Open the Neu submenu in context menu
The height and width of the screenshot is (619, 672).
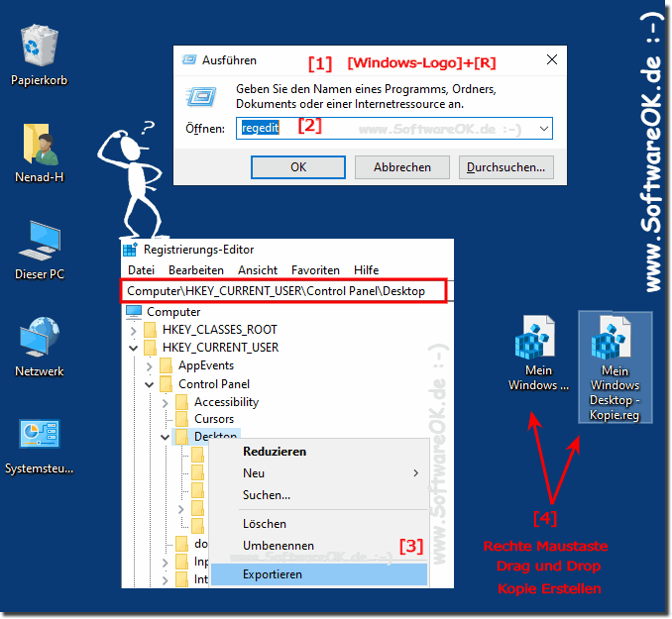pos(320,473)
